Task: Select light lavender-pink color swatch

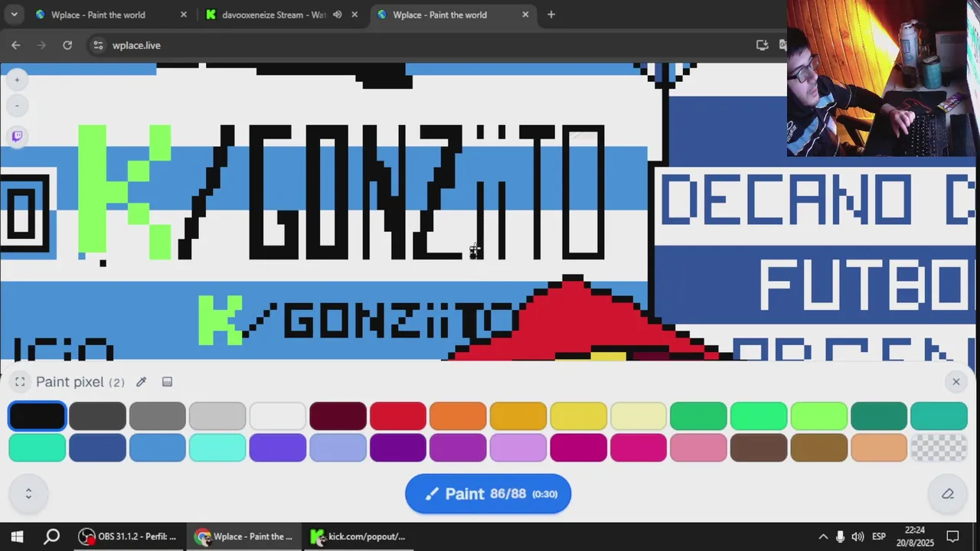Action: pos(518,448)
